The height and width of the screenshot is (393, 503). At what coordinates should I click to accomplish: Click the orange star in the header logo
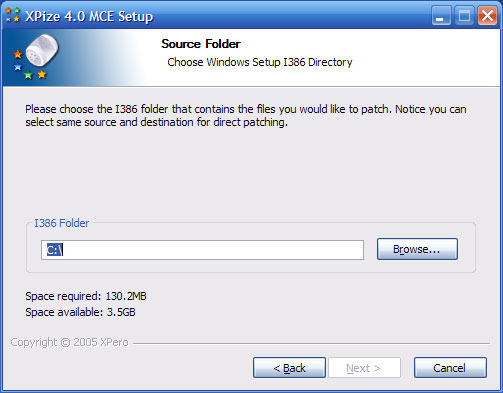click(x=18, y=54)
